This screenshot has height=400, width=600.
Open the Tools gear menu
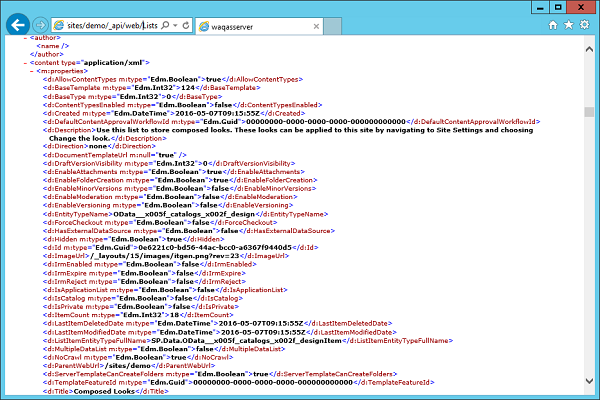coord(584,25)
